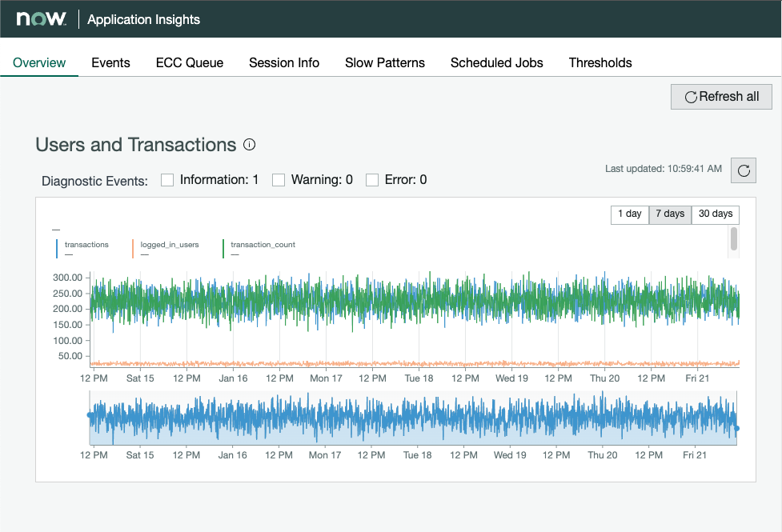Click the Application Insights title text
This screenshot has height=532, width=782.
pos(143,19)
